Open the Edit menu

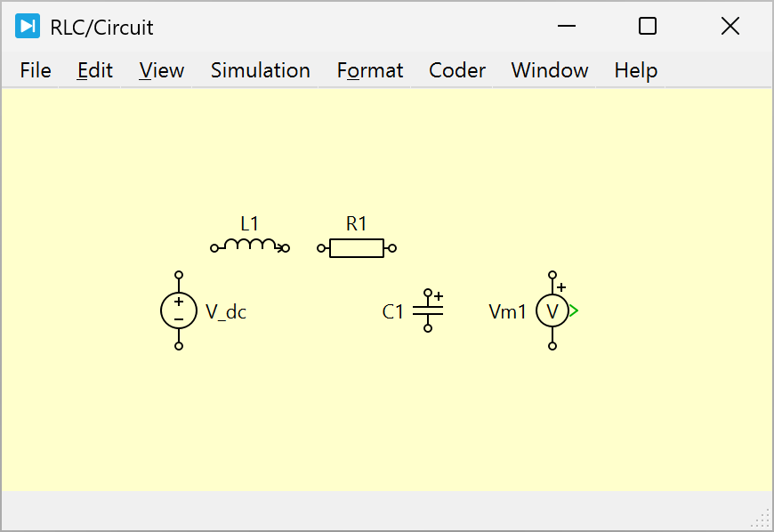pos(95,70)
